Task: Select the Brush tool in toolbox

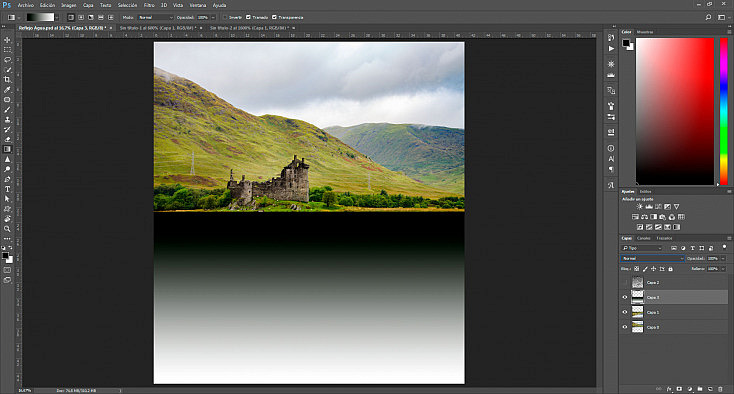Action: tap(7, 109)
